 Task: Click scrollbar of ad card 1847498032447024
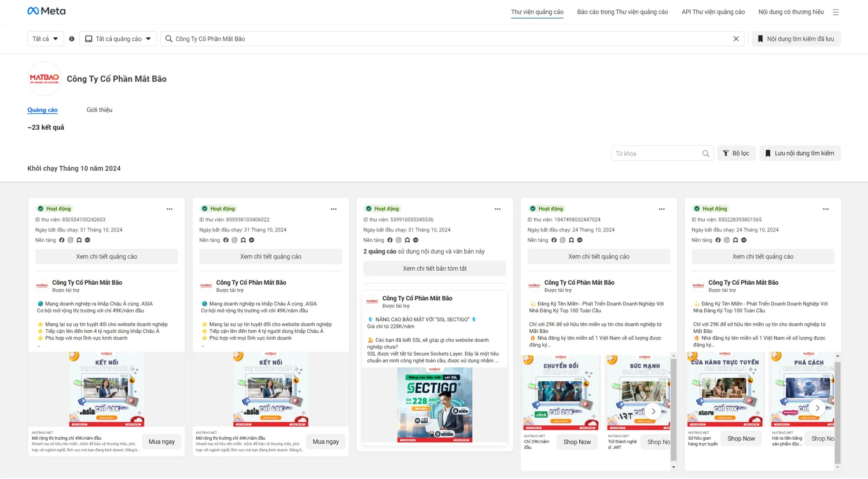click(x=674, y=410)
